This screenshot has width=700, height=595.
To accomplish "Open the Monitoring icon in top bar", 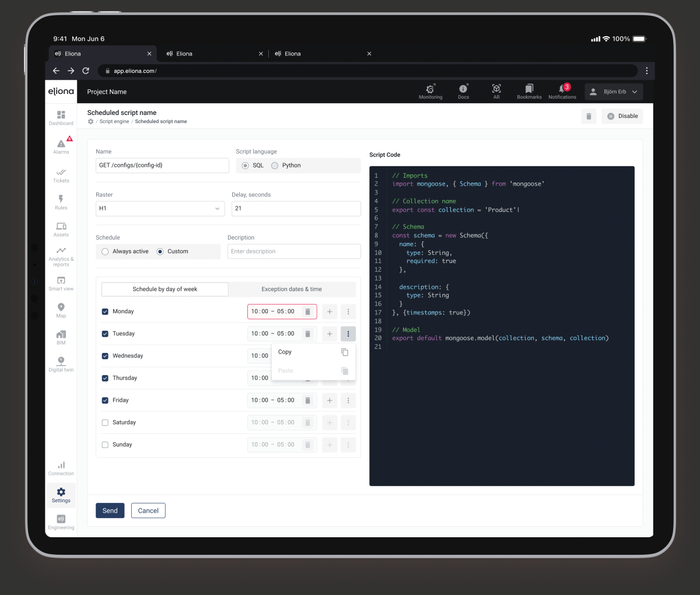I will tap(430, 91).
